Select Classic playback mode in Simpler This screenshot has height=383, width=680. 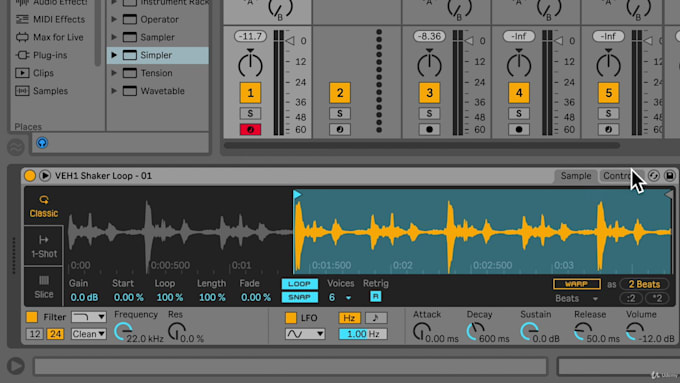43,206
